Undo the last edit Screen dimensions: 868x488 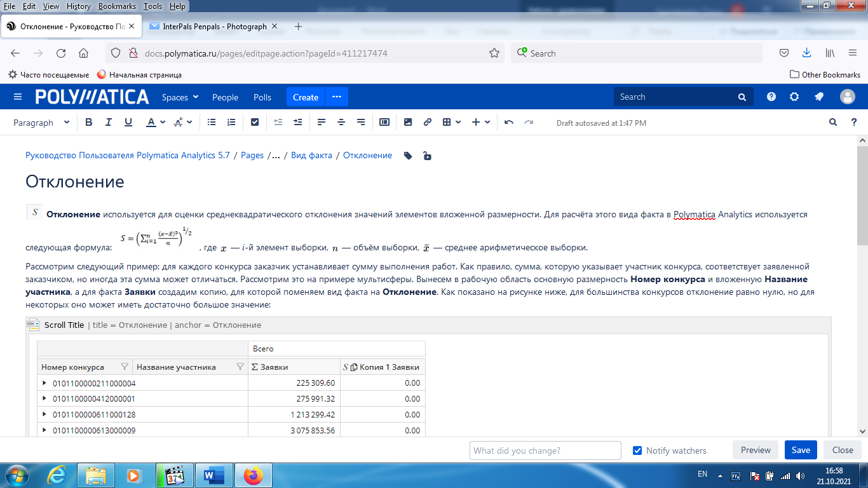point(508,123)
